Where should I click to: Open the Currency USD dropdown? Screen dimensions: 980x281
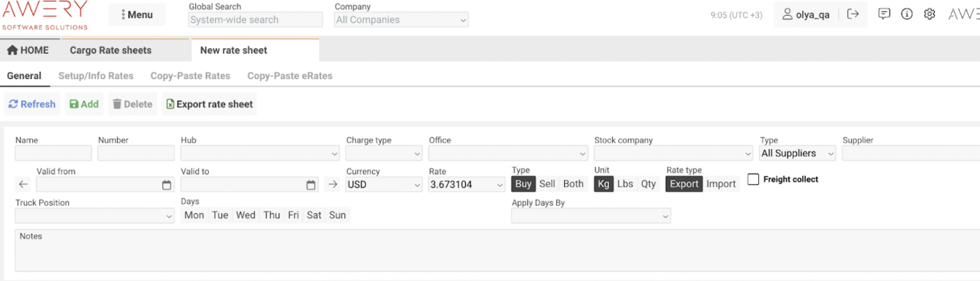click(x=384, y=184)
